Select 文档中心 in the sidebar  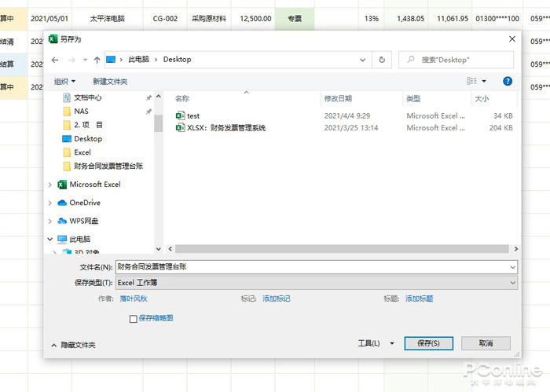coord(88,97)
